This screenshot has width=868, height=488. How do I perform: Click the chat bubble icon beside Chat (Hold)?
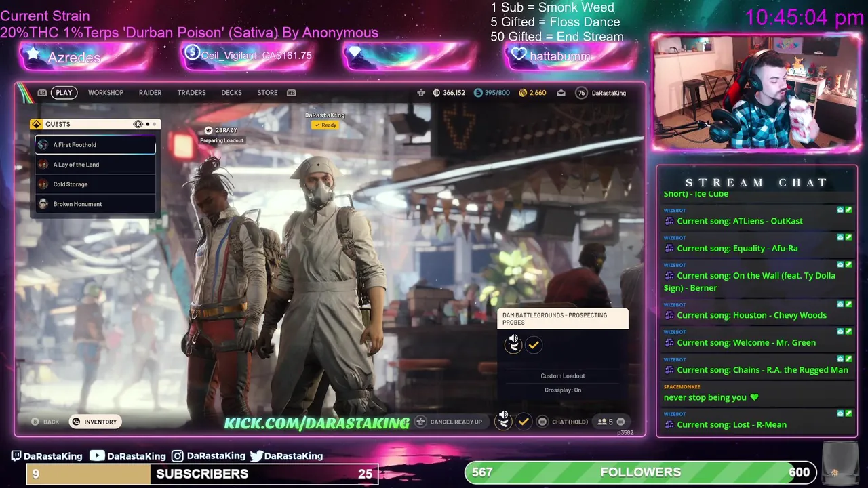click(x=542, y=422)
